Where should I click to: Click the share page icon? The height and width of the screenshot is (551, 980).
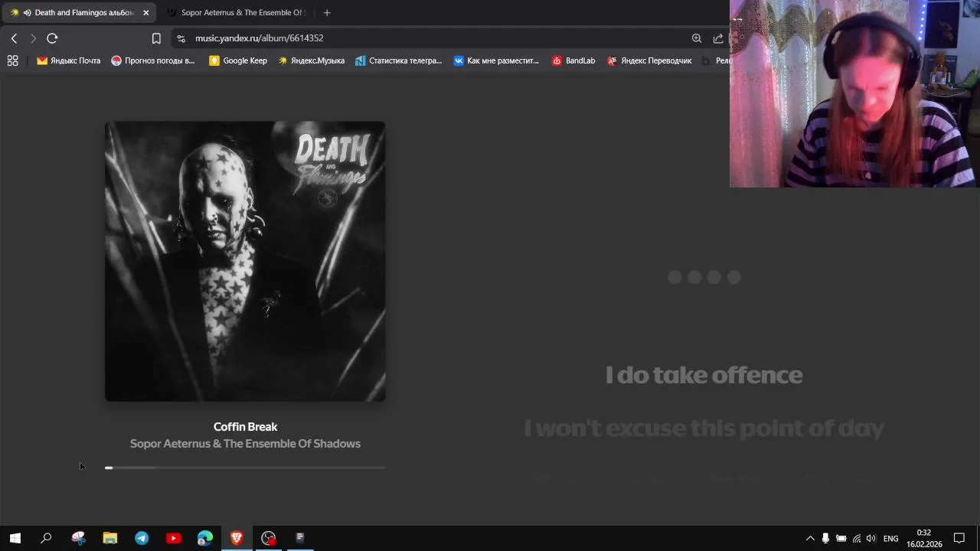pos(718,38)
